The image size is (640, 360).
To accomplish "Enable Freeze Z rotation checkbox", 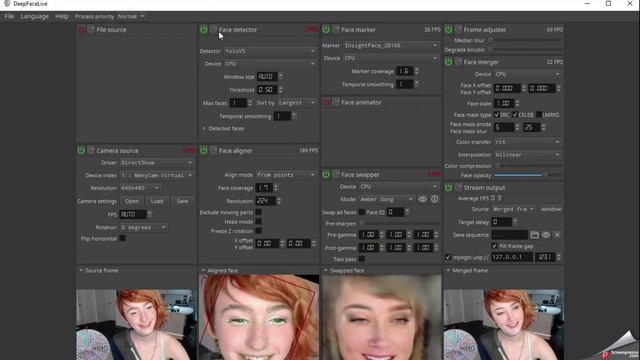I will click(258, 231).
